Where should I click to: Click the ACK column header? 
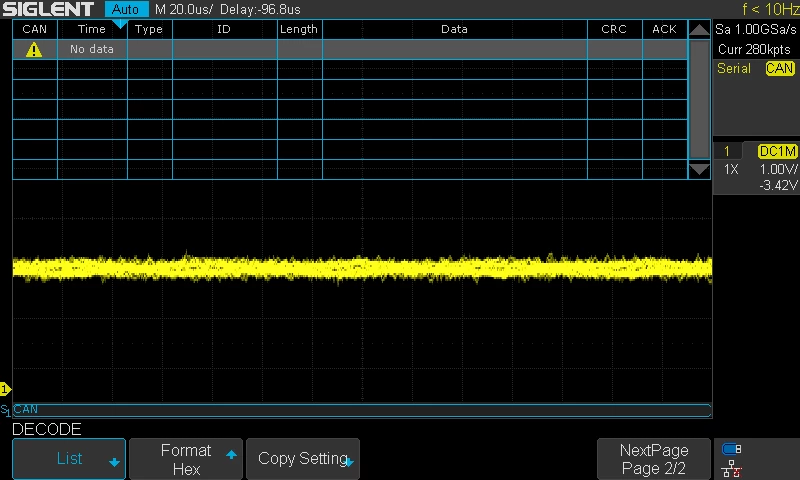[x=664, y=29]
